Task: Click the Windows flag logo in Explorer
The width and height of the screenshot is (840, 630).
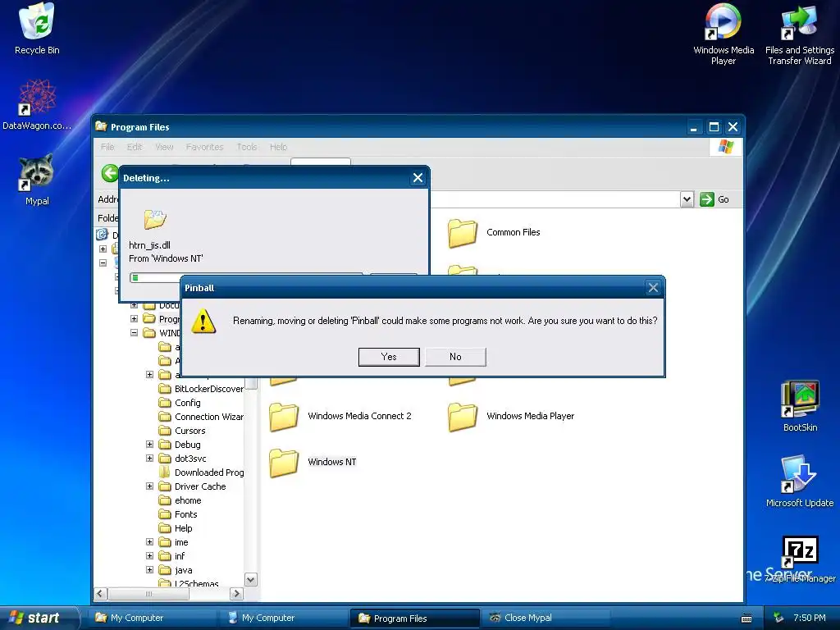Action: [x=726, y=147]
